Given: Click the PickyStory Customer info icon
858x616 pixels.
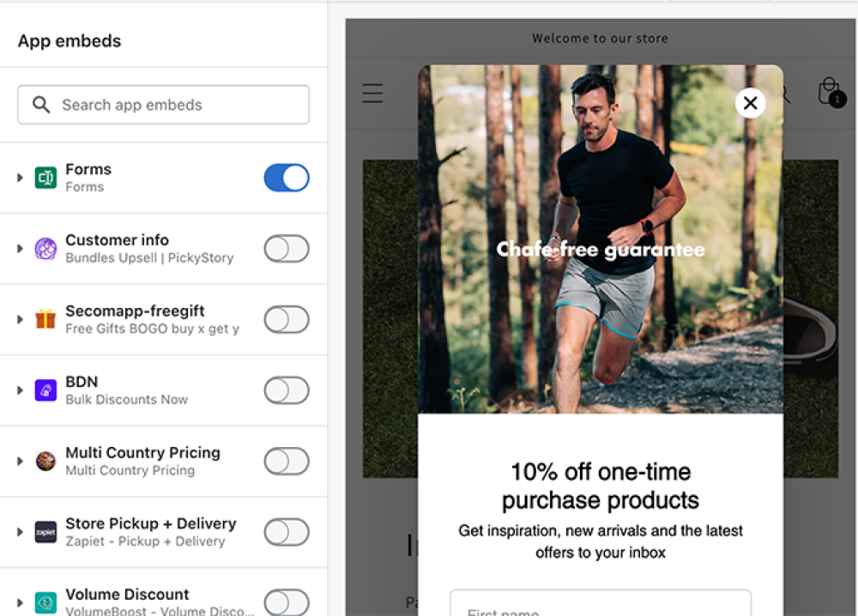Looking at the screenshot, I should (x=45, y=249).
